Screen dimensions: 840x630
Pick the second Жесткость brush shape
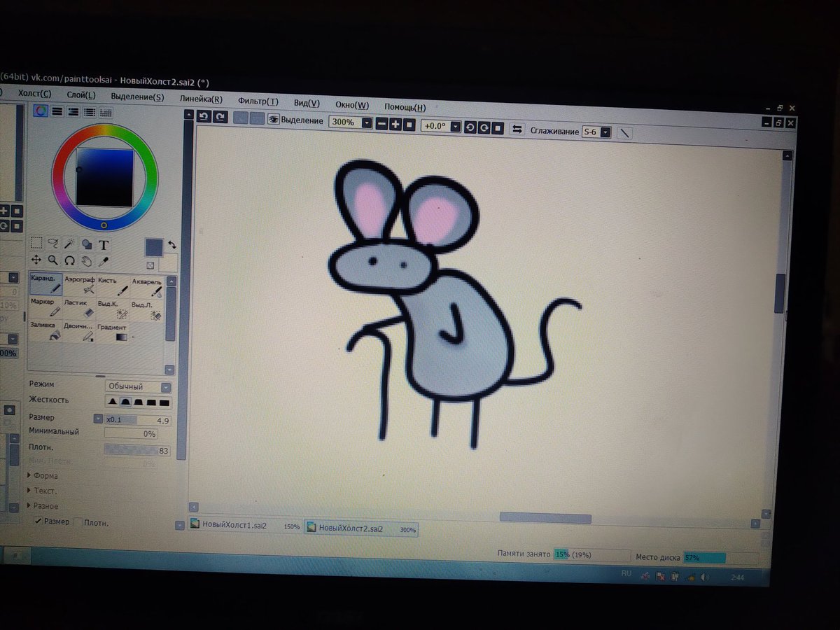tap(125, 402)
